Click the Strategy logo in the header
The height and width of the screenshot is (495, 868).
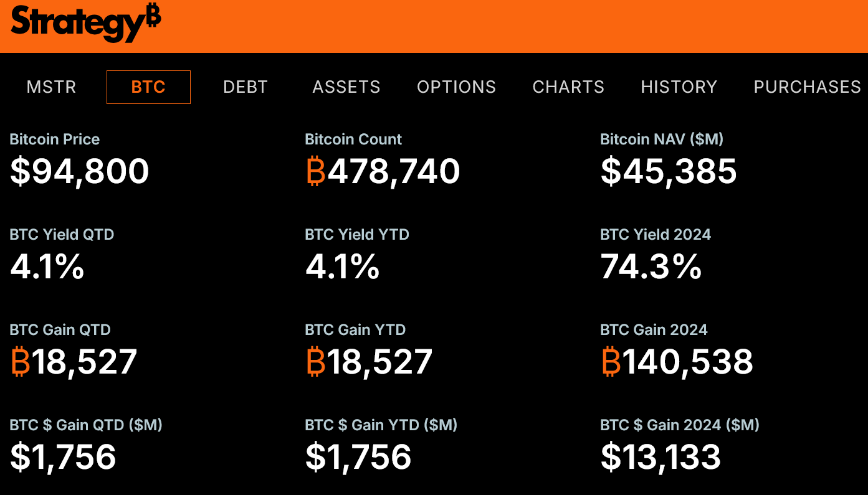pyautogui.click(x=85, y=24)
